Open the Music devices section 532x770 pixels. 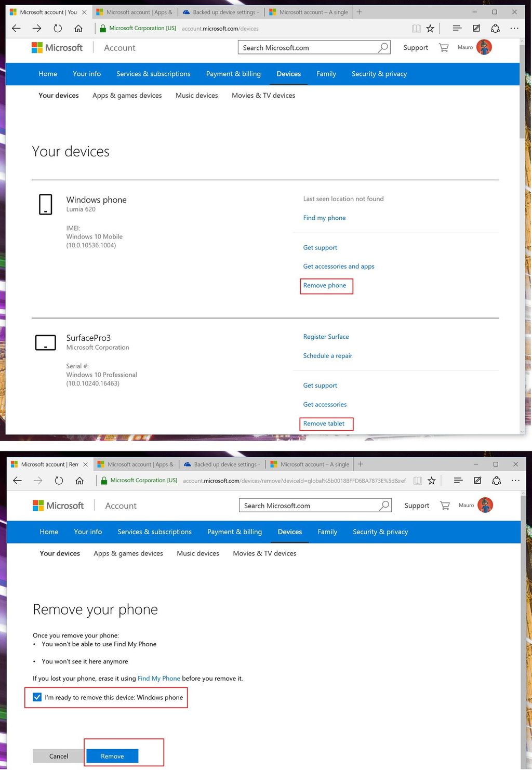click(196, 95)
